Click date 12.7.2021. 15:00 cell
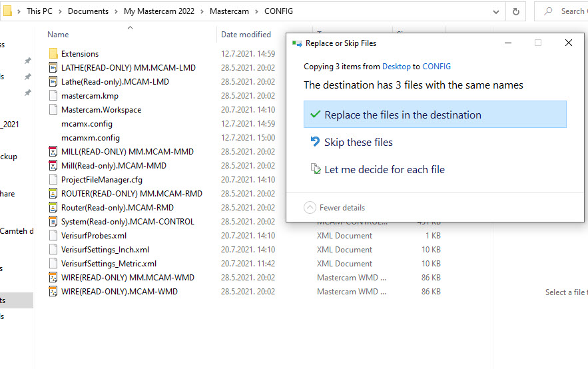This screenshot has width=588, height=369. pos(248,138)
